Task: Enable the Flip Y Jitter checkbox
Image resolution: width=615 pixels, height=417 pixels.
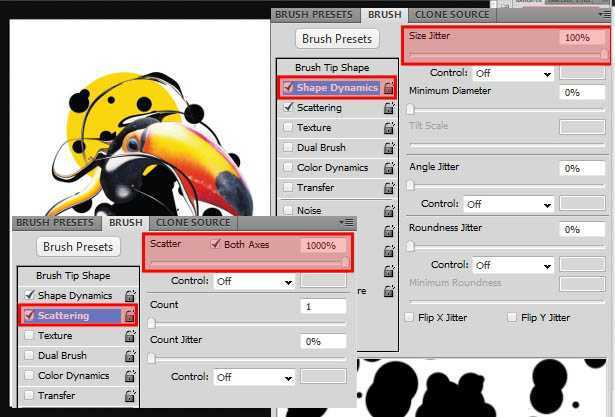Action: (x=512, y=317)
